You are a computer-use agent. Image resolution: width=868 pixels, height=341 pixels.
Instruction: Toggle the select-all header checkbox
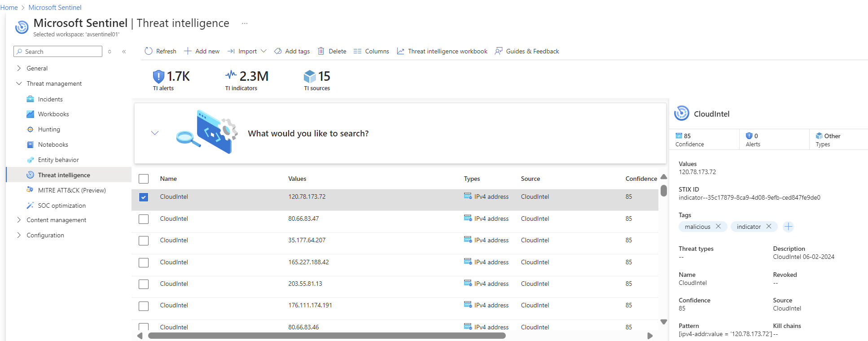[x=144, y=179]
